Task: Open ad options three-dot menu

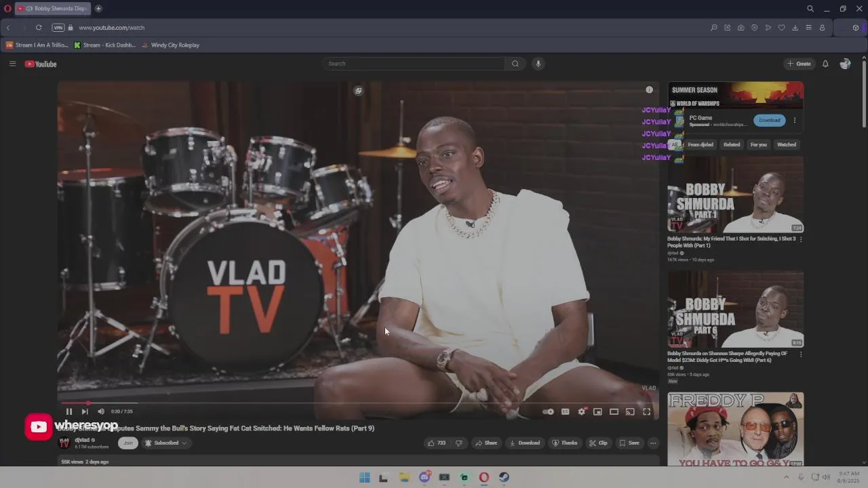Action: (x=795, y=121)
